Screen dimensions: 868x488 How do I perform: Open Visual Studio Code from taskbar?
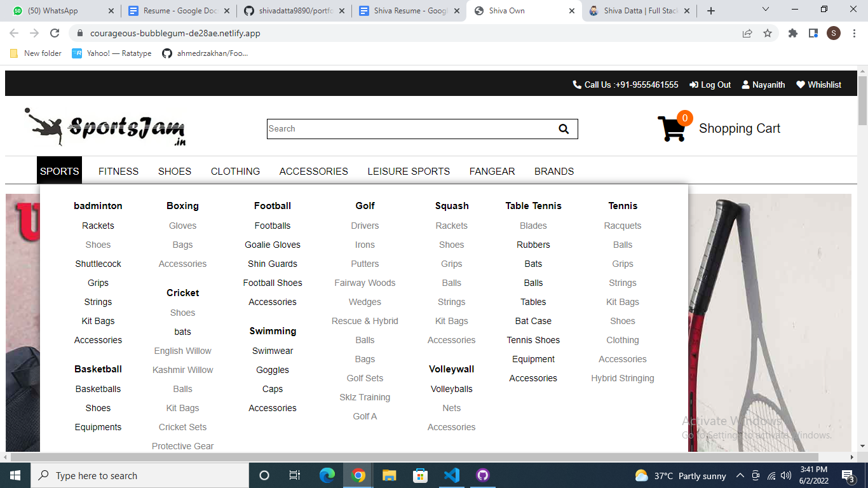[x=452, y=475]
